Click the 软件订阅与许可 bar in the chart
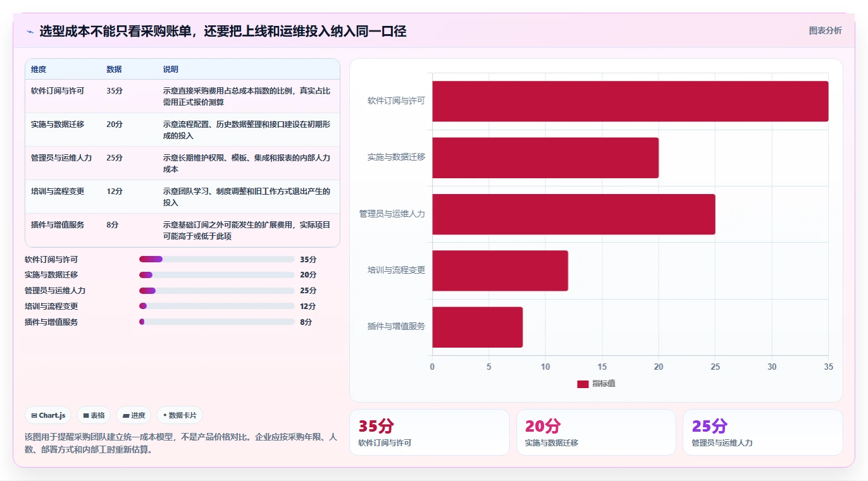Image resolution: width=868 pixels, height=481 pixels. point(630,101)
